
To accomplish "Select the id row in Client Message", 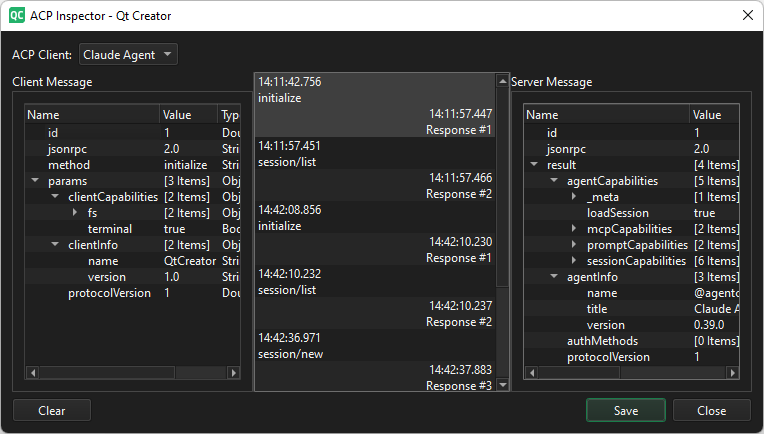I will pos(133,132).
